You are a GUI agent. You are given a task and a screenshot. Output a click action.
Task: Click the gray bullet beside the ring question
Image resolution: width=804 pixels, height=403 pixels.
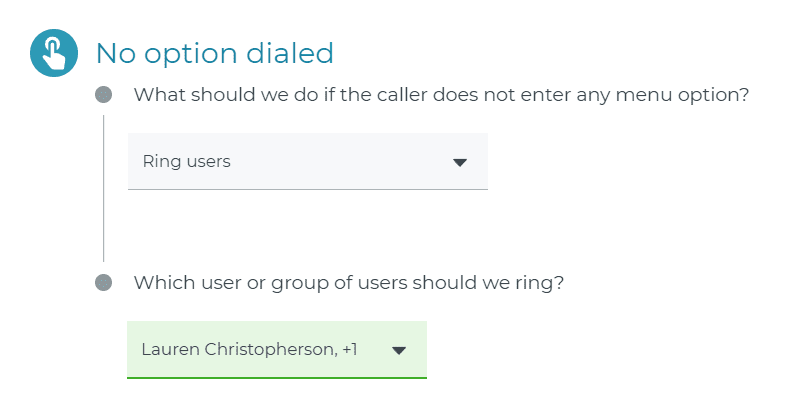click(104, 283)
